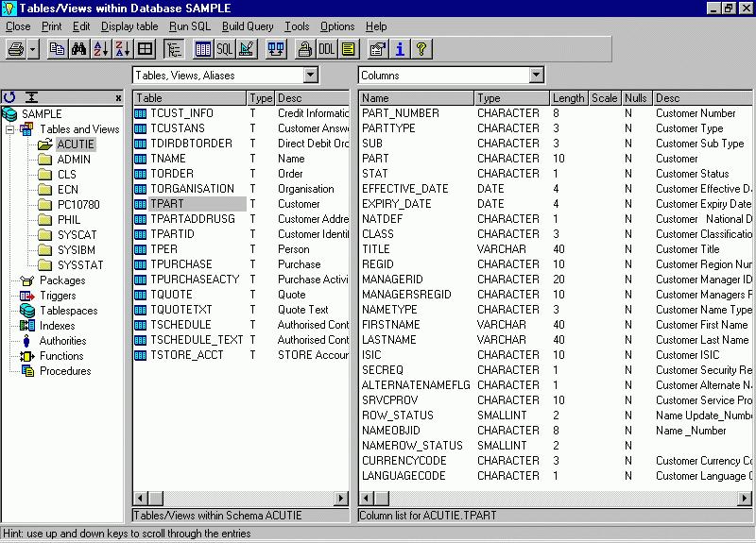This screenshot has height=543, width=756.
Task: Select the EFFECTIVE_DATE column row
Action: (556, 189)
